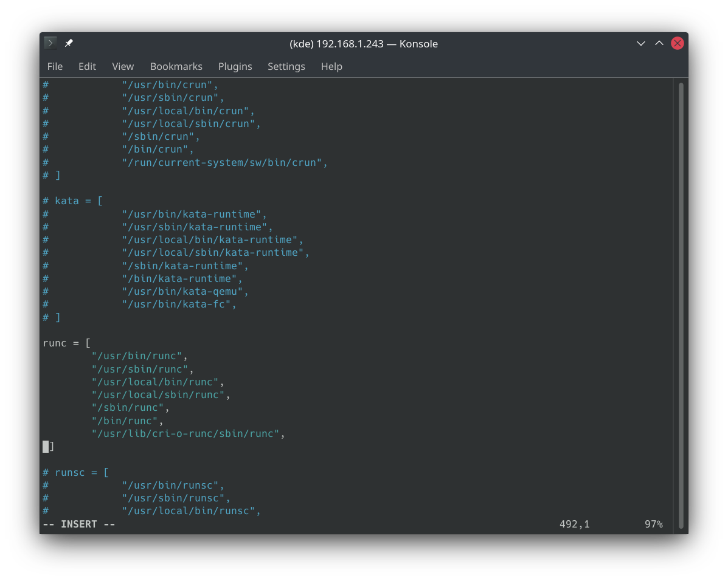Maximize the Konsole window
The height and width of the screenshot is (581, 728).
659,43
